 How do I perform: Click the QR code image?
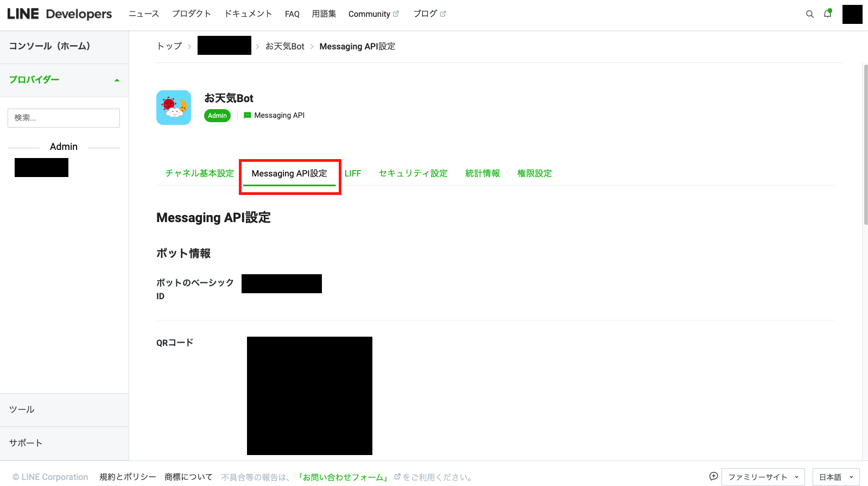click(x=309, y=396)
